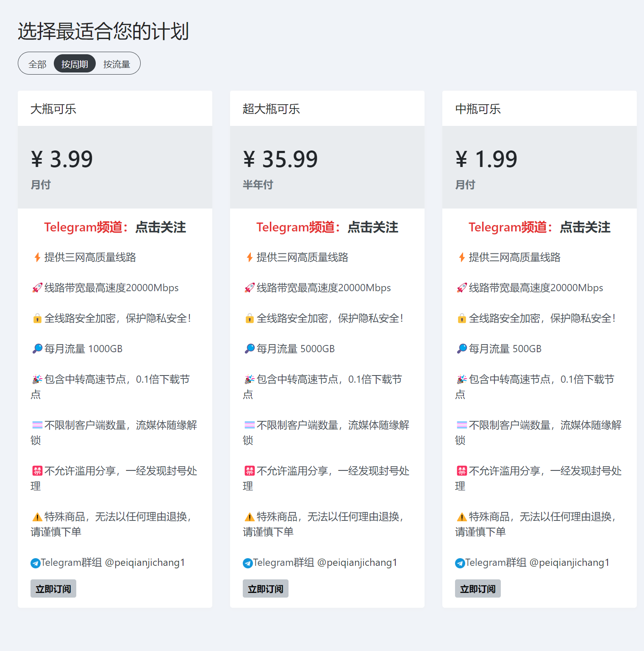This screenshot has width=644, height=651.
Task: Click 点击关注 link in 中瓶可乐 card
Action: [x=585, y=227]
